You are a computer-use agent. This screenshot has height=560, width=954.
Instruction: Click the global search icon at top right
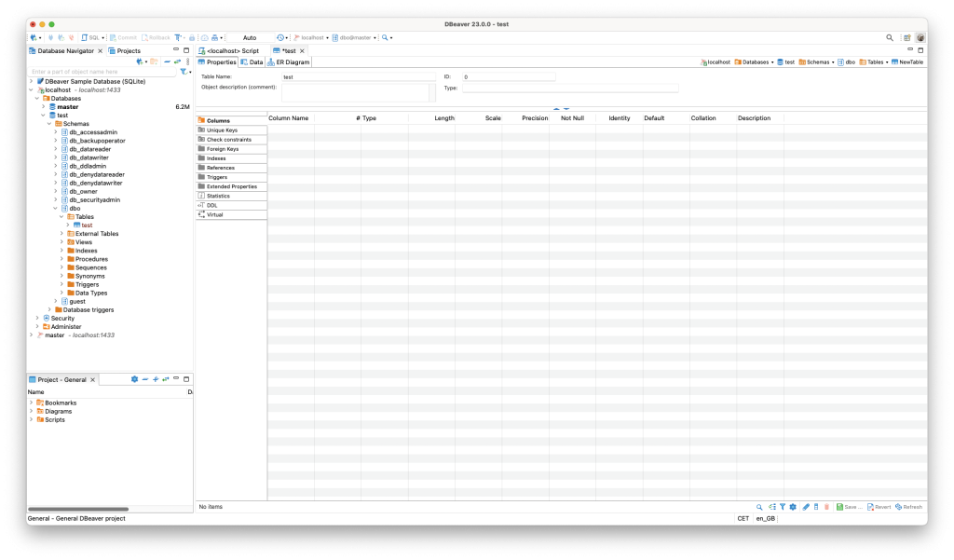[890, 38]
